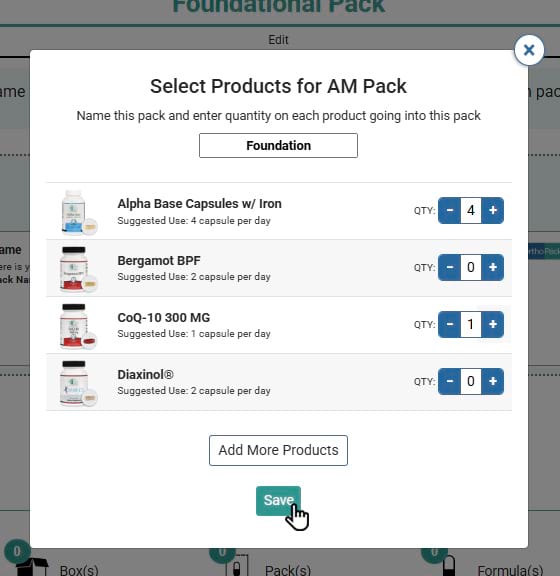Click the Diaxinol product name
Viewport: 560px width, 576px height.
click(146, 375)
